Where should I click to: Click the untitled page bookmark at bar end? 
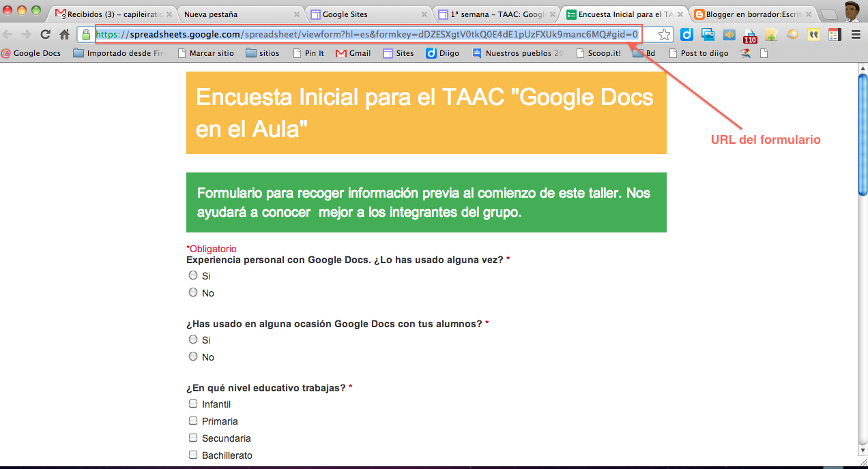click(x=764, y=53)
